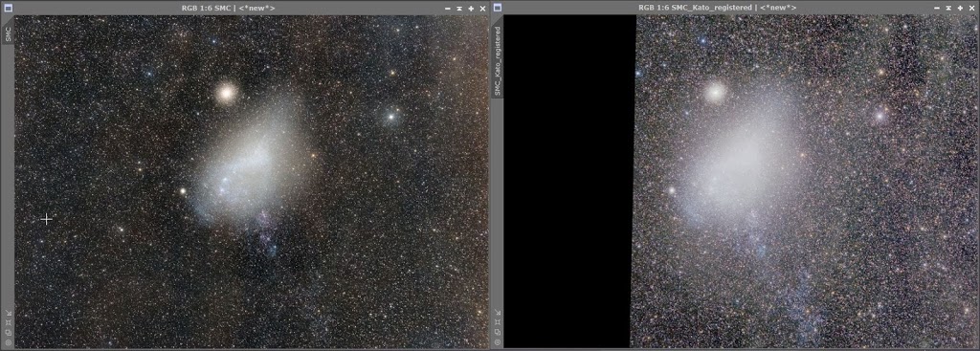Click overlapping squares icon in SMC_Kato_registered window
This screenshot has height=351, width=980.
click(x=498, y=333)
